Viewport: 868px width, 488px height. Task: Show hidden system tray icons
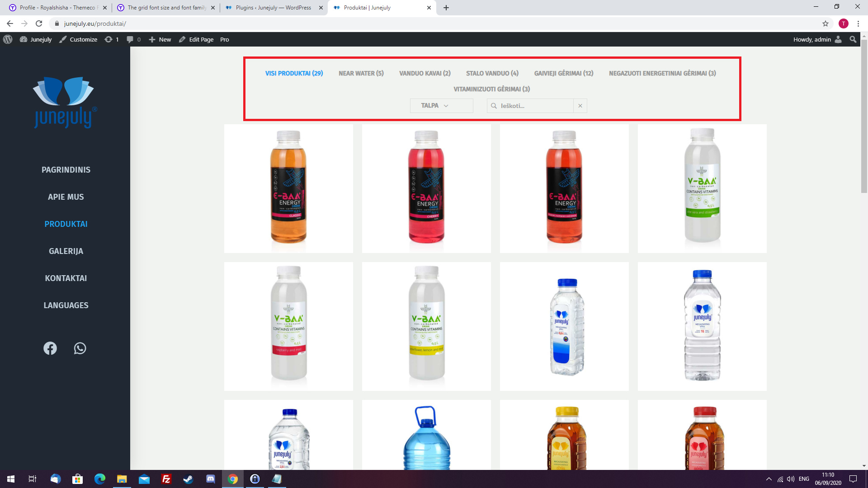[x=769, y=479]
